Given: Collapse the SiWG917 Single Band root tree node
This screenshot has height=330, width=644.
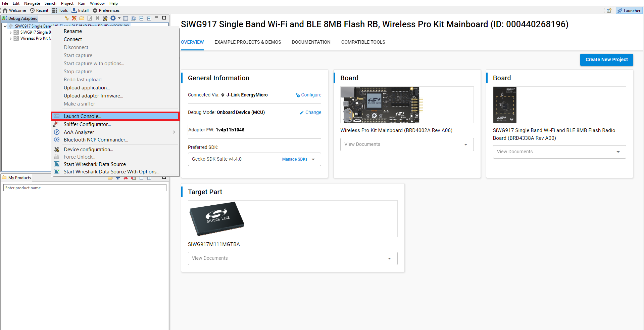Looking at the screenshot, I should pos(5,26).
